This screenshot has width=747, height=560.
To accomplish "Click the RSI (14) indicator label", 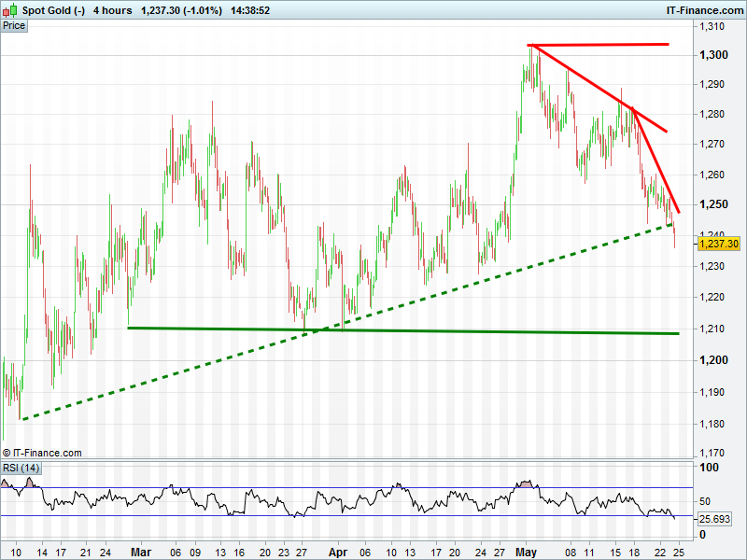I will pyautogui.click(x=21, y=469).
